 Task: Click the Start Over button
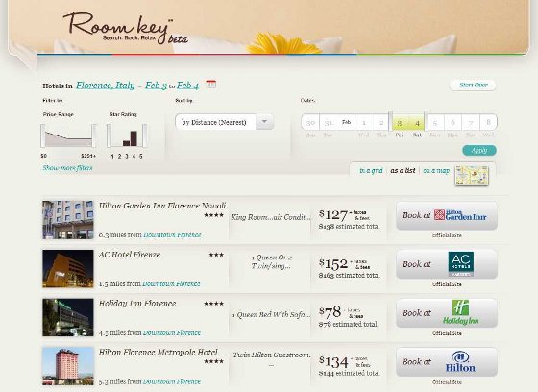coord(473,86)
